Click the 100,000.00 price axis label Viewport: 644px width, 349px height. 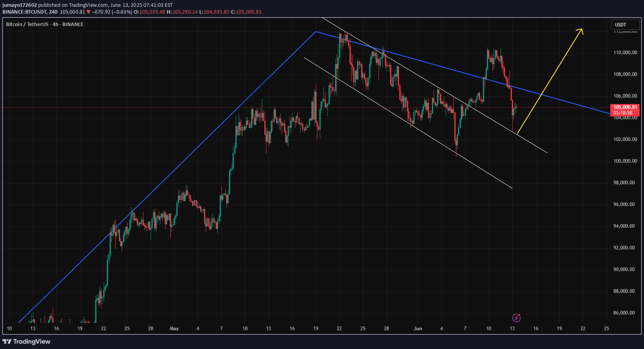point(625,161)
